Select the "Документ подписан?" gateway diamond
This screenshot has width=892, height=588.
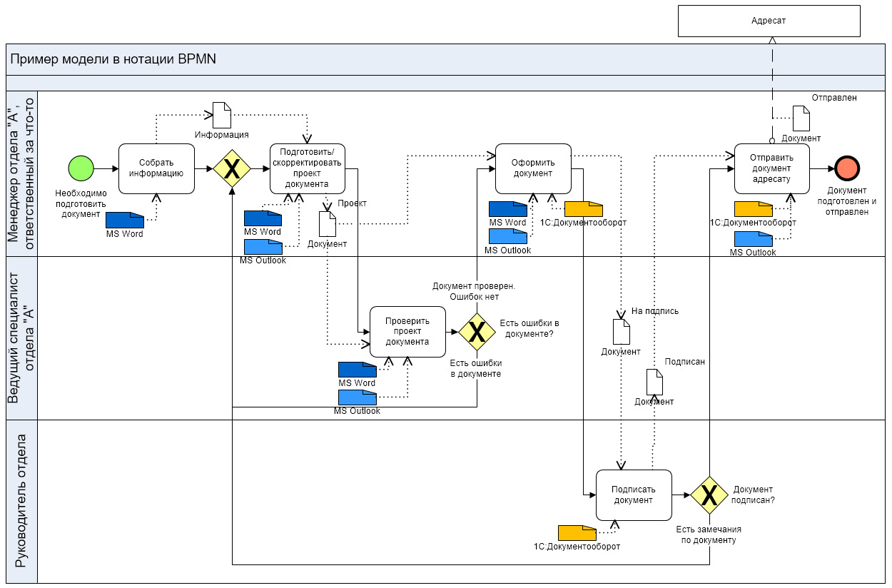point(709,495)
